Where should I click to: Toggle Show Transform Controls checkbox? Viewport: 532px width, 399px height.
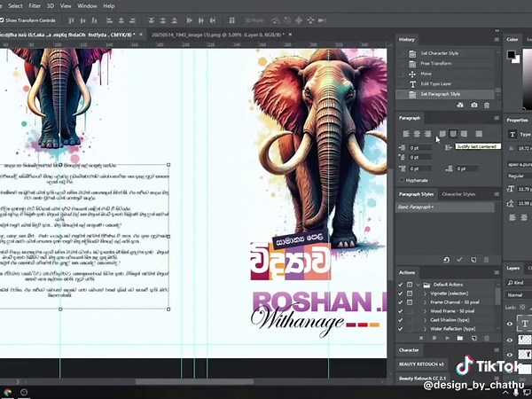(x=2, y=20)
